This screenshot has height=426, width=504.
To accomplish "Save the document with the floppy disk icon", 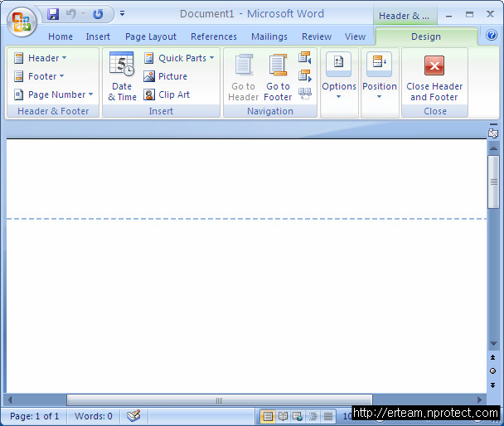I will point(53,14).
